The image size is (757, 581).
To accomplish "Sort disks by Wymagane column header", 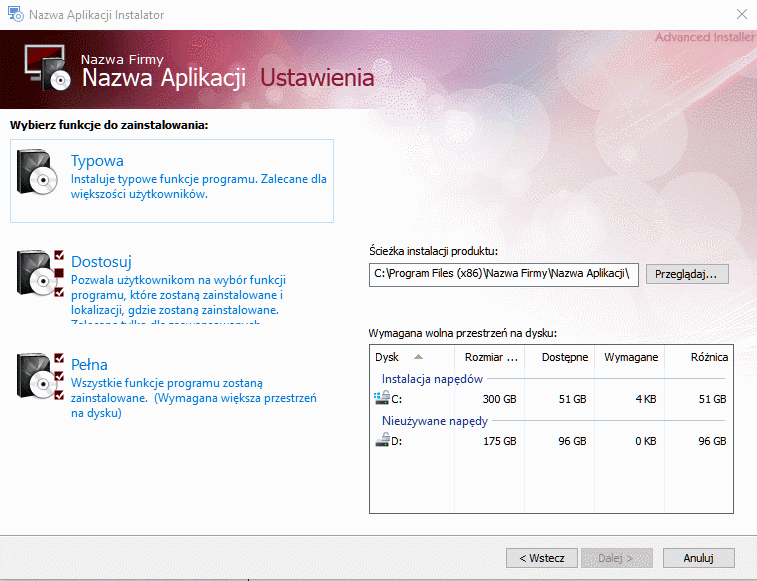I will (630, 357).
